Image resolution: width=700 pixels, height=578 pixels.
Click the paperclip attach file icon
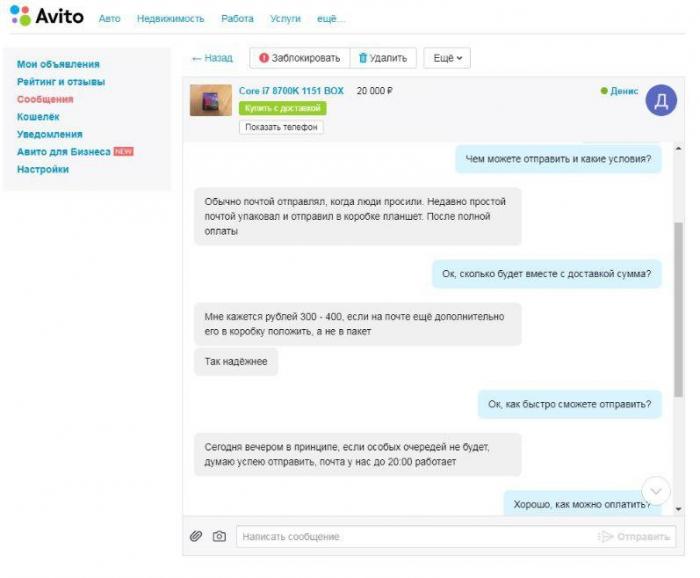tap(196, 536)
